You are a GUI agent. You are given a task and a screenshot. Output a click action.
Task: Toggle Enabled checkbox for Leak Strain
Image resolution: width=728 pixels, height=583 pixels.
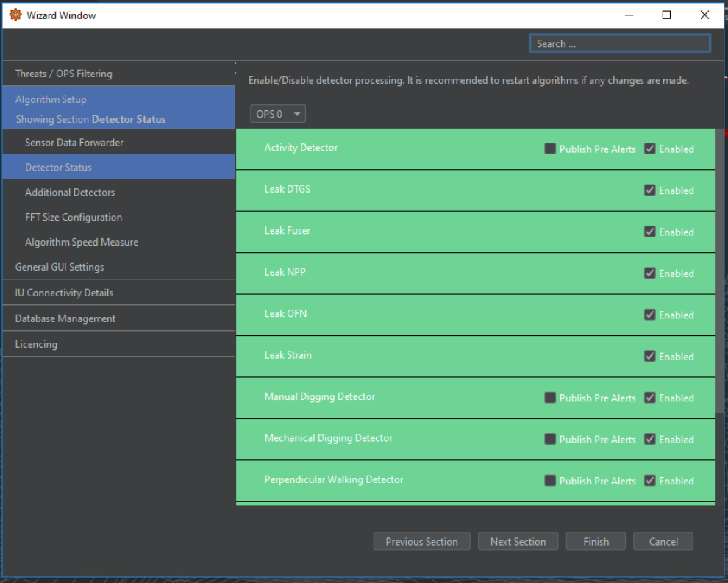point(649,357)
